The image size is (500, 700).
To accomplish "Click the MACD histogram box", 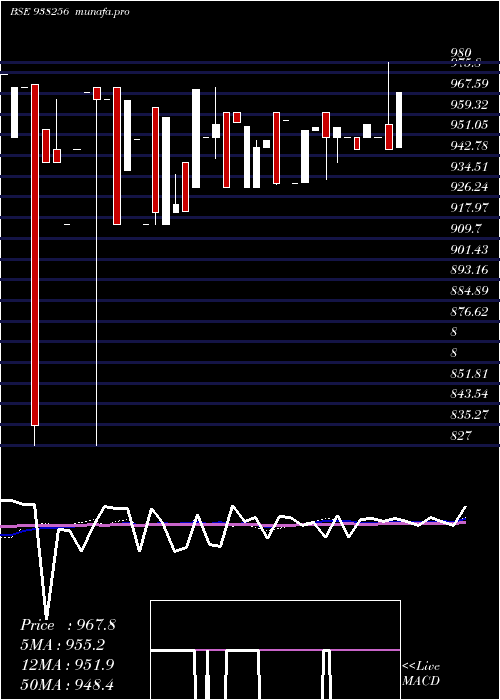I will 275,650.
